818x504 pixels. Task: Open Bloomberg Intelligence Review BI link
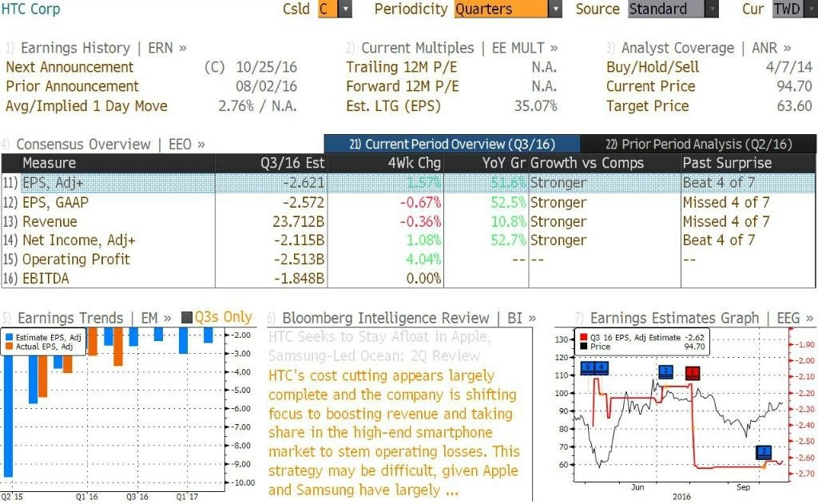[x=522, y=318]
